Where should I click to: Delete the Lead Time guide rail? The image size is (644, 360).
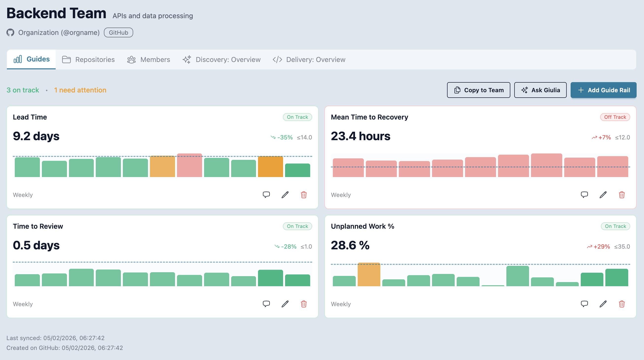[x=304, y=195]
